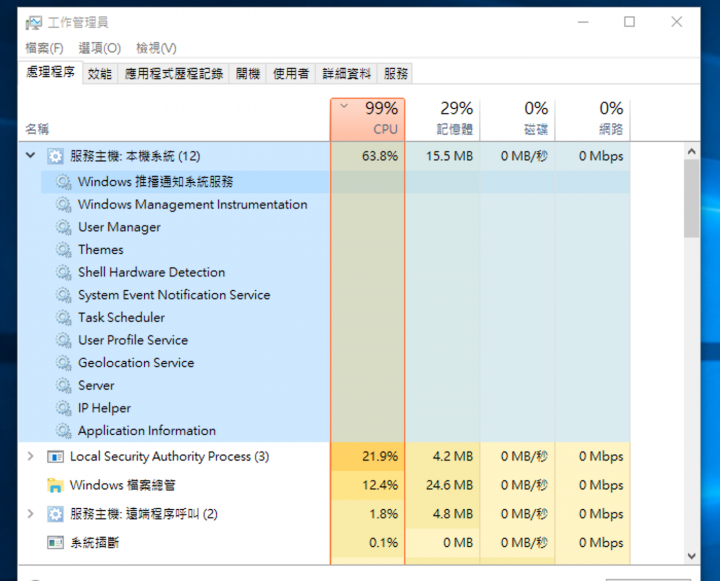Click the 12.4% CPU value
Image resolution: width=720 pixels, height=581 pixels.
point(380,485)
